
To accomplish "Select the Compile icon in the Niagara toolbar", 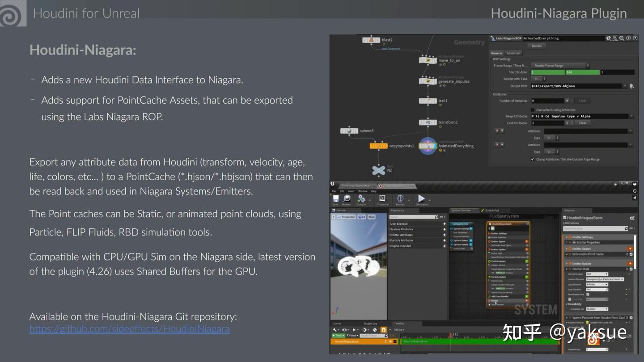I will point(361,199).
